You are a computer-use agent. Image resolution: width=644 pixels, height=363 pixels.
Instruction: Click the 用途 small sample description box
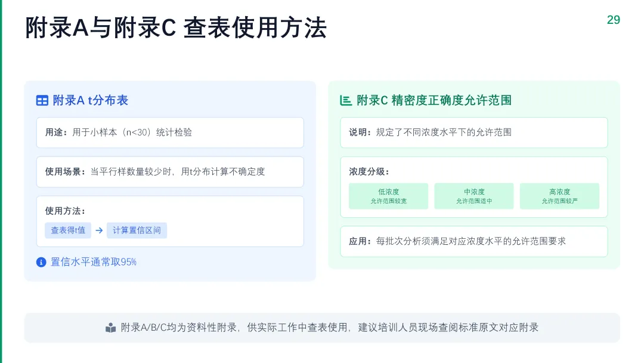(x=170, y=133)
